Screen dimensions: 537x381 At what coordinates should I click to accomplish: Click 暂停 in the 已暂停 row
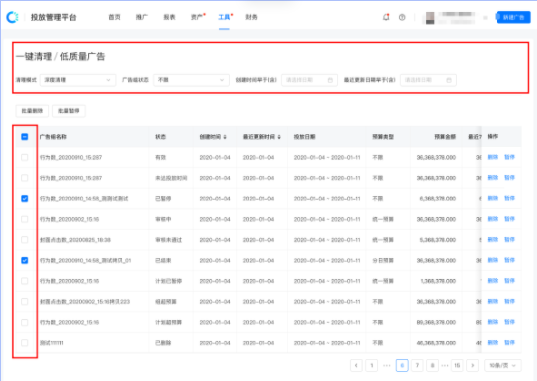click(509, 198)
